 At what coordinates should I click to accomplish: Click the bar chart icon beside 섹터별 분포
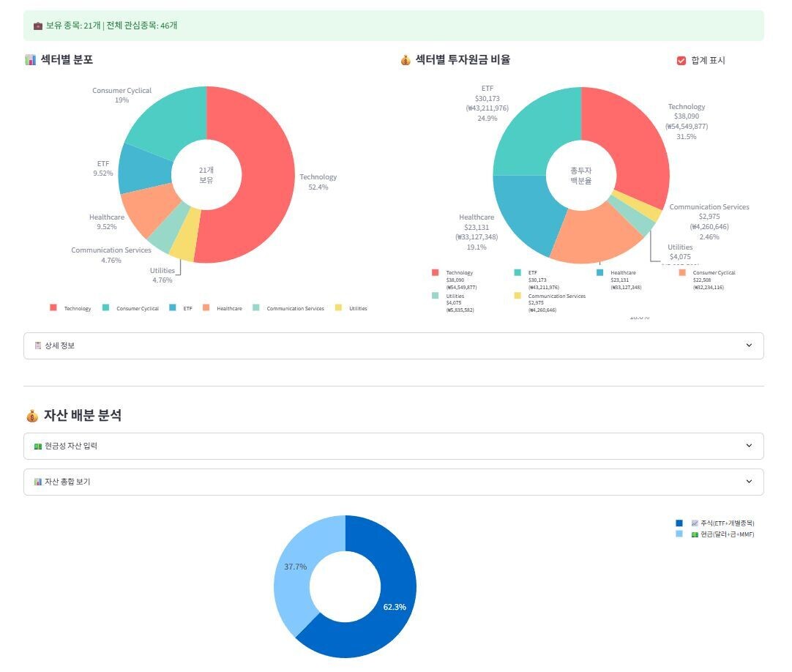tap(30, 60)
